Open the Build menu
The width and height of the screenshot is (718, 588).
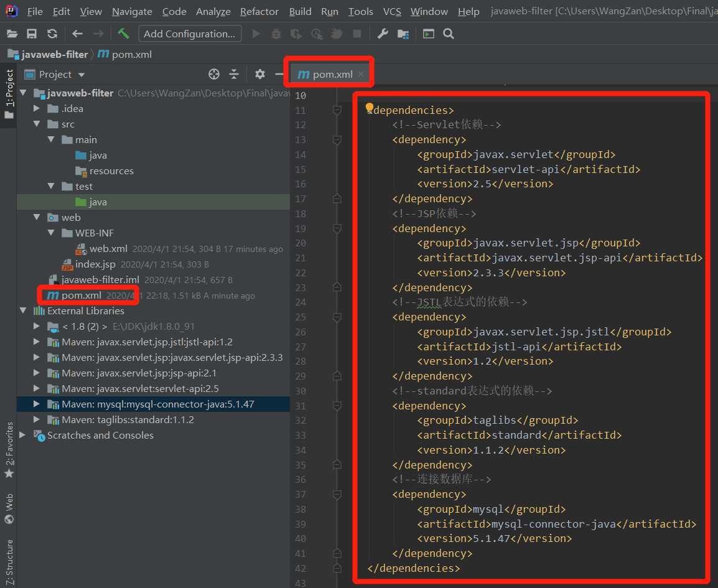(x=300, y=11)
